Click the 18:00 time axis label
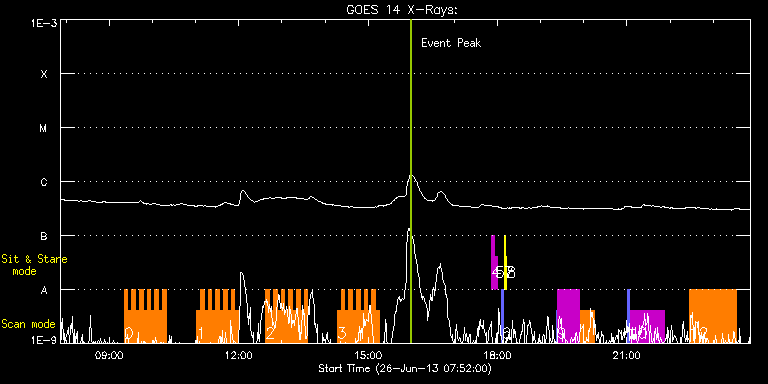 (x=498, y=355)
